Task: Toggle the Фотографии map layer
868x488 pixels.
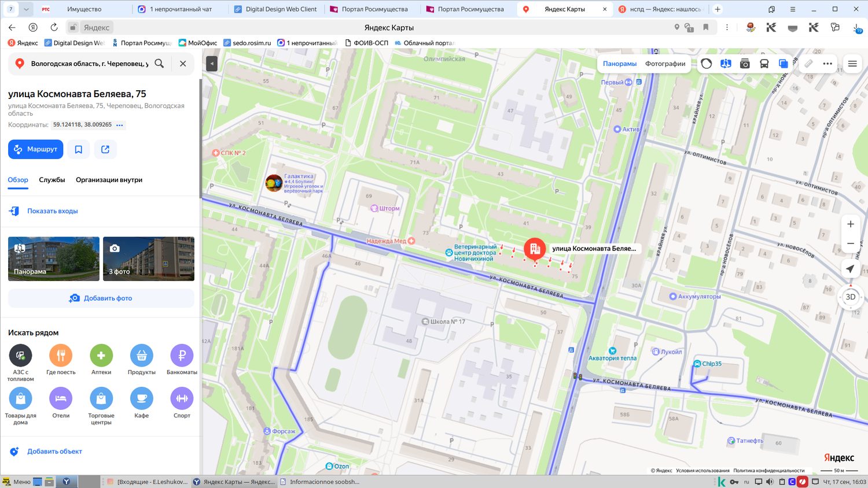Action: pos(665,64)
